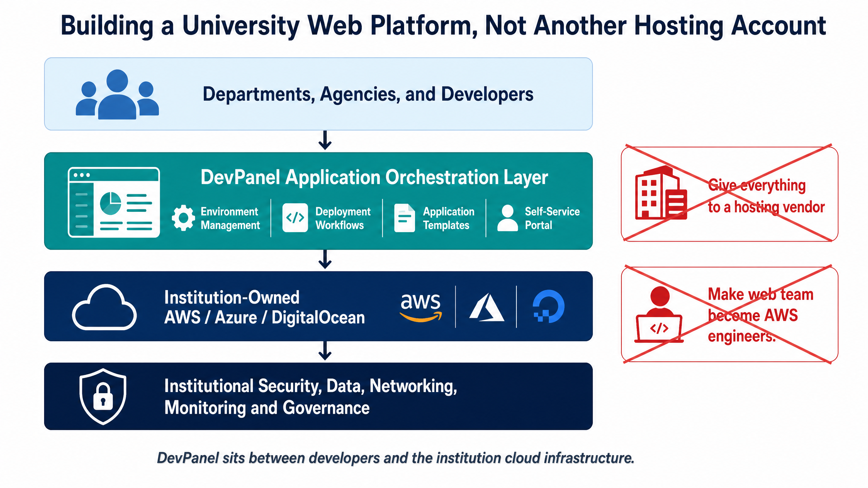The image size is (868, 488).
Task: Click the red office building icon
Action: tap(661, 193)
